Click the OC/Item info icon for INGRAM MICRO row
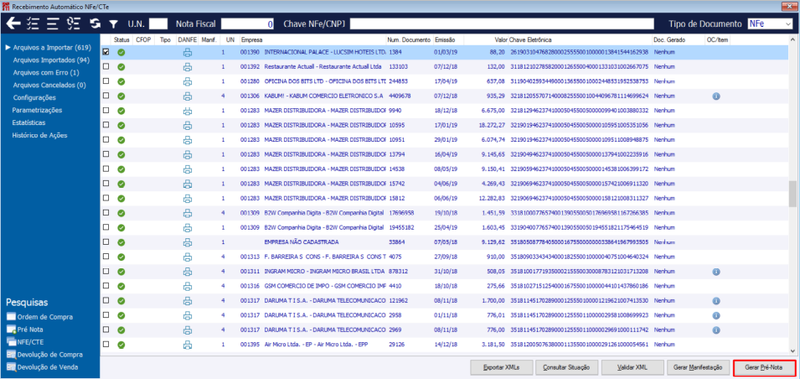The width and height of the screenshot is (800, 379). (716, 271)
